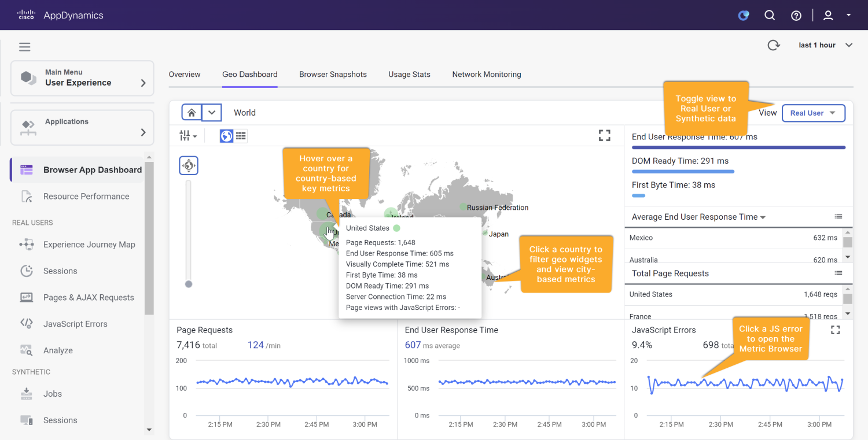
Task: Open the map filter settings dropdown
Action: coord(189,136)
